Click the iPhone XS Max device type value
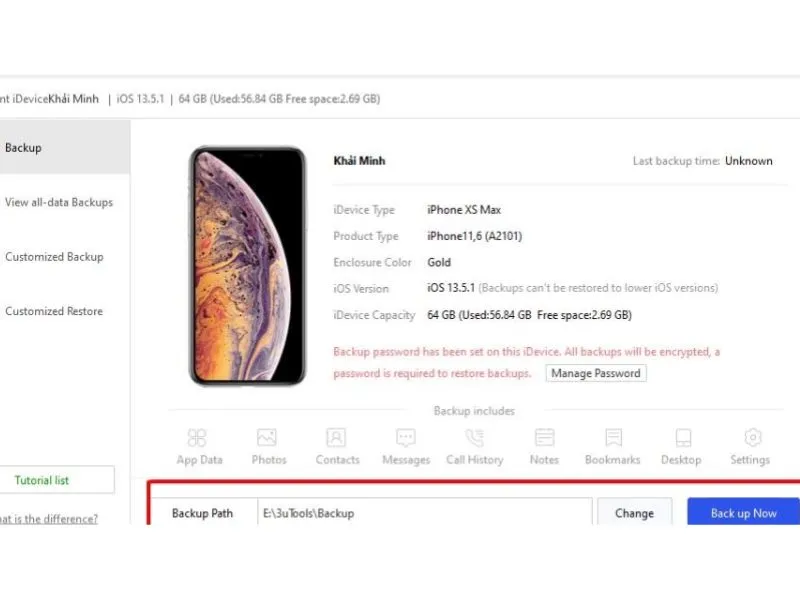 coord(464,210)
